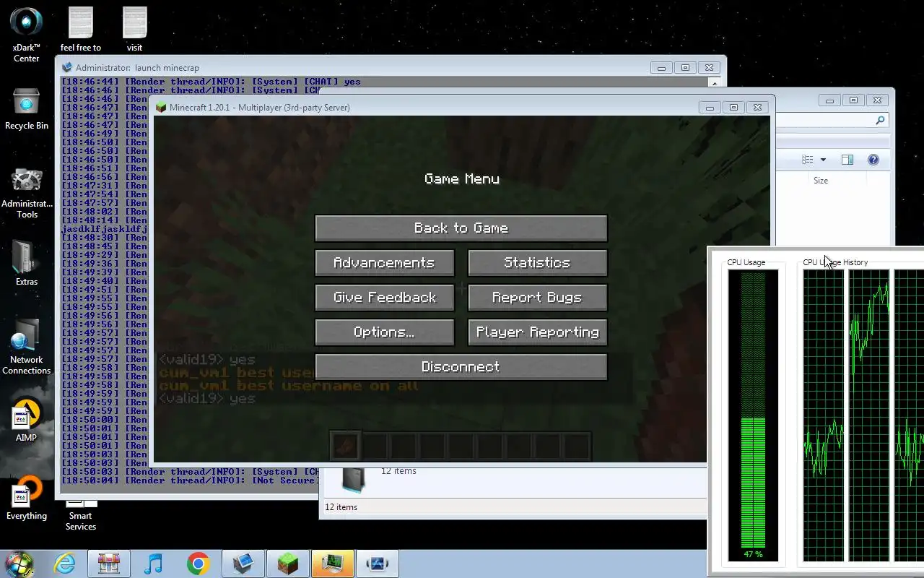Click the Minecraft window title bar icon

tap(161, 108)
